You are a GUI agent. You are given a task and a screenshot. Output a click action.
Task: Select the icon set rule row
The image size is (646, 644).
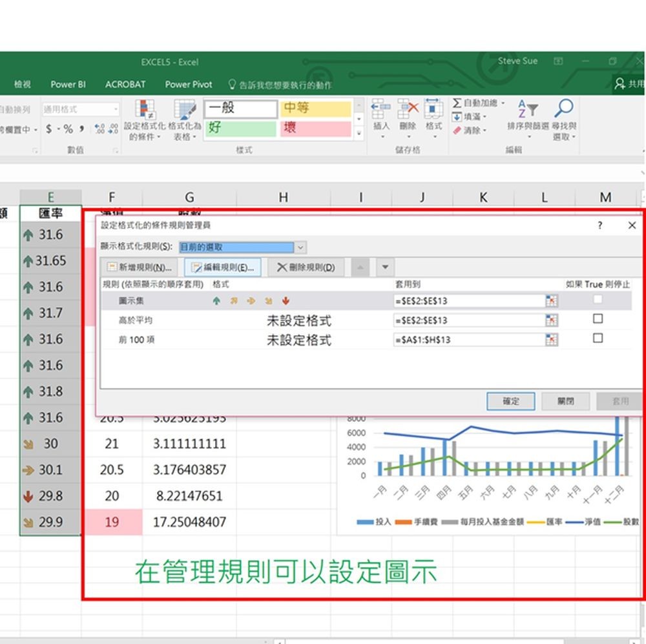(366, 301)
